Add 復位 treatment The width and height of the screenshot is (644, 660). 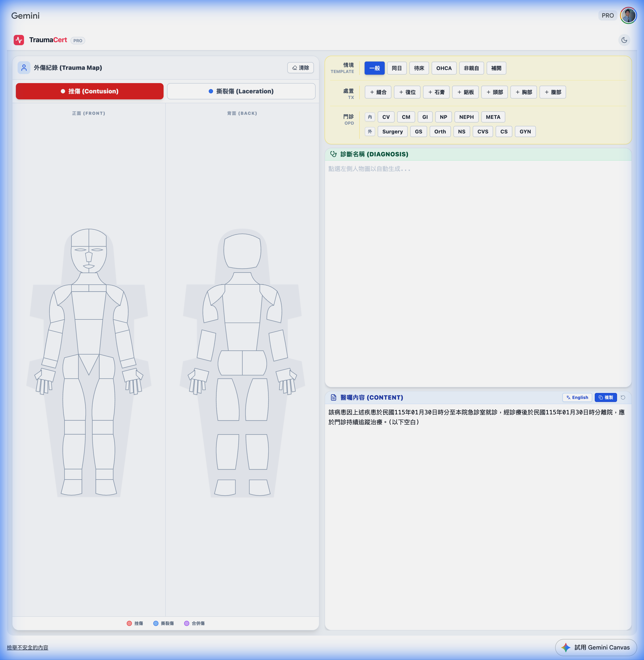click(407, 92)
